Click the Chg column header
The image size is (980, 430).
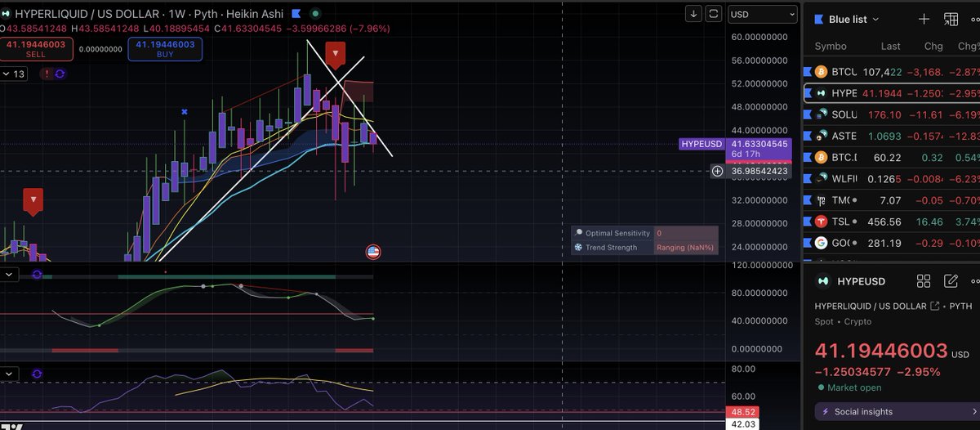click(x=933, y=46)
